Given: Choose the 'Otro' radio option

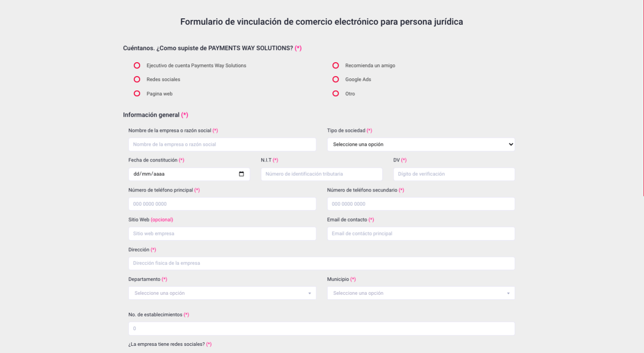Looking at the screenshot, I should tap(335, 94).
